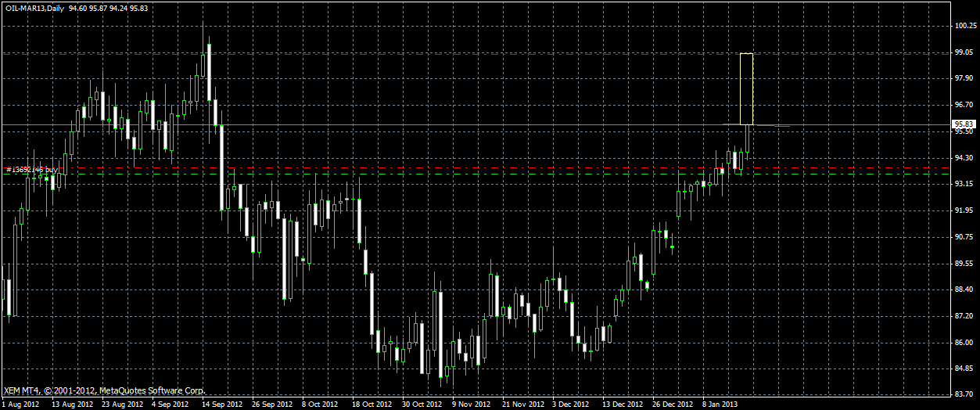This screenshot has width=980, height=410.
Task: Click the 95.83 current price tag
Action: 964,124
